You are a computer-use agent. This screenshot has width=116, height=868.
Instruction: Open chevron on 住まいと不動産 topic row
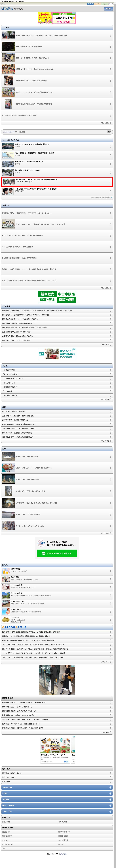tap(110, 596)
